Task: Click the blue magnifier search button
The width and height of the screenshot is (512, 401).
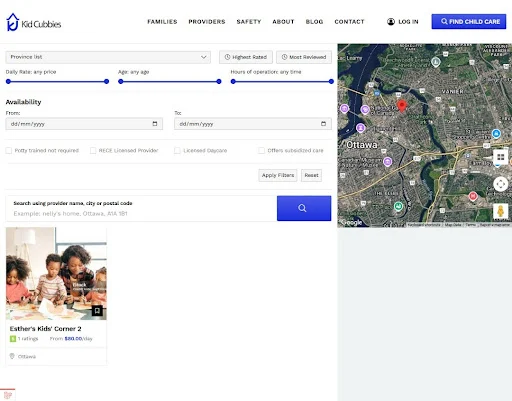Action: tap(304, 208)
